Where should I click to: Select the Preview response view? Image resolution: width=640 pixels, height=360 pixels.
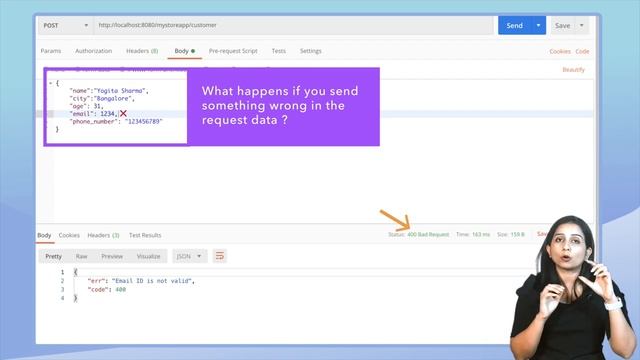click(112, 256)
